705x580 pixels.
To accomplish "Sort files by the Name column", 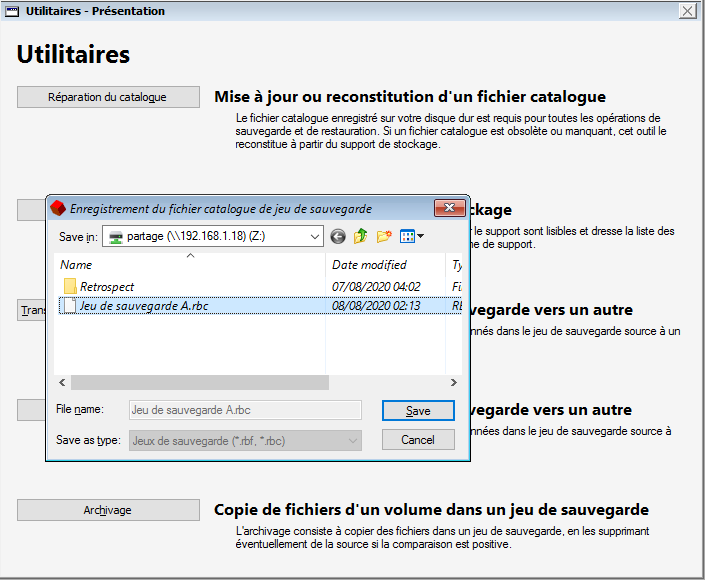I will (76, 265).
